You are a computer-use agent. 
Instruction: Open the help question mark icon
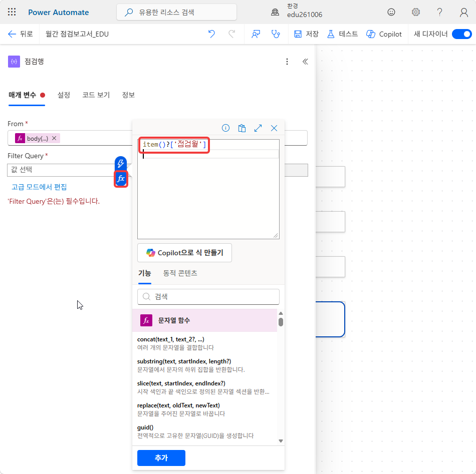439,12
